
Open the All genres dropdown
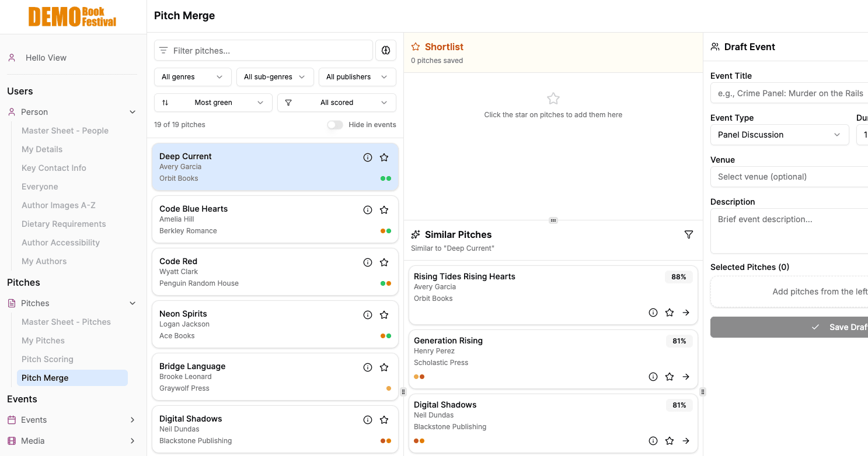click(193, 76)
